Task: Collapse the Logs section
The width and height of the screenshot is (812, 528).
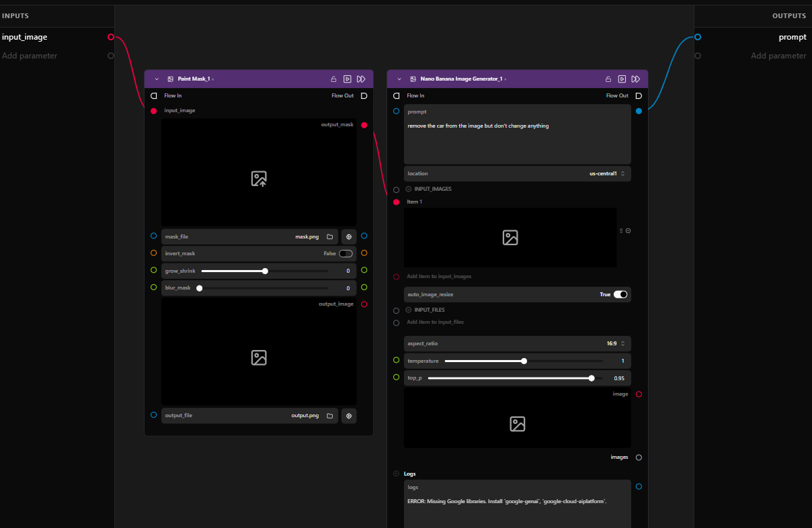Action: 397,474
